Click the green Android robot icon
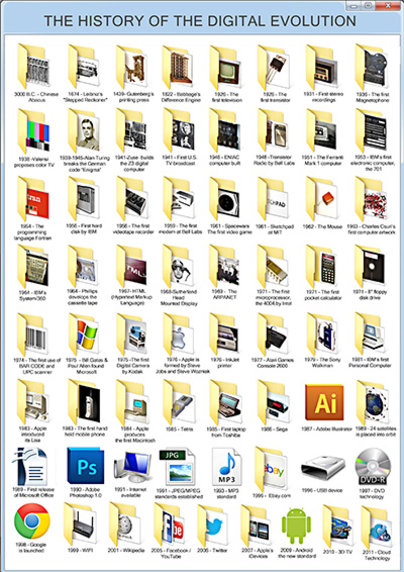404x572 pixels. click(296, 525)
